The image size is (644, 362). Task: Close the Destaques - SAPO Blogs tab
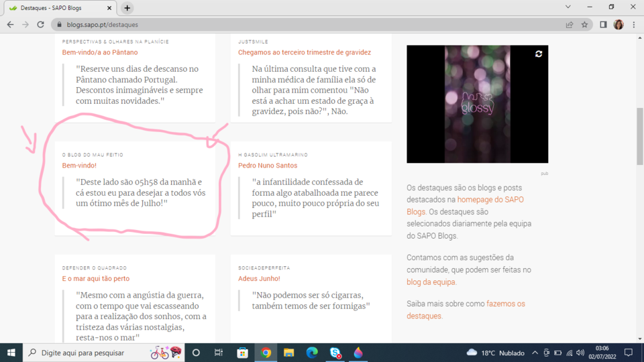click(109, 8)
